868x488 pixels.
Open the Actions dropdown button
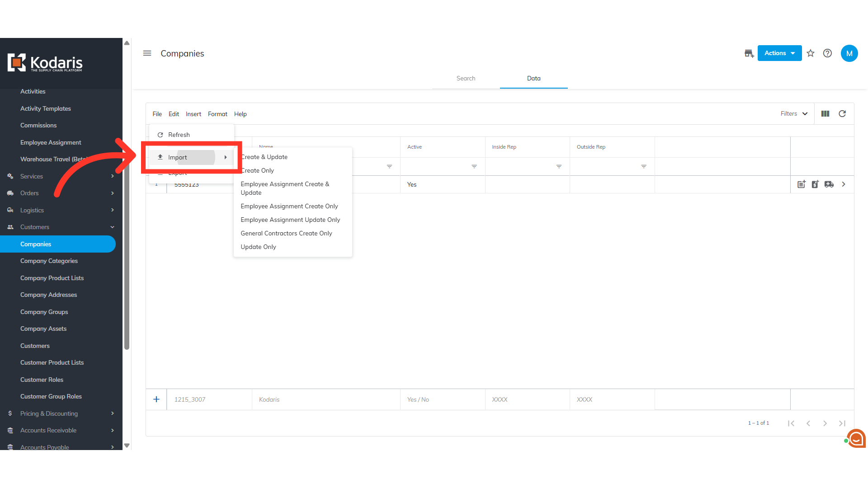(779, 53)
